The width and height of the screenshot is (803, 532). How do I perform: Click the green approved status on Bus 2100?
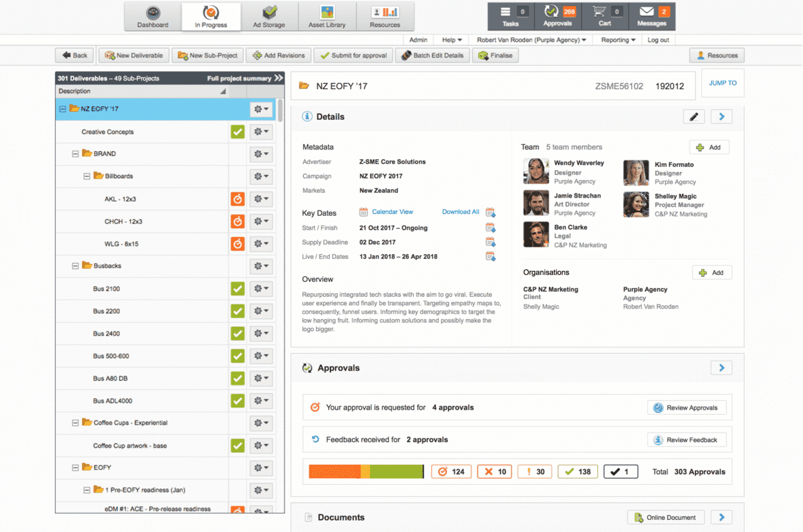coord(236,289)
